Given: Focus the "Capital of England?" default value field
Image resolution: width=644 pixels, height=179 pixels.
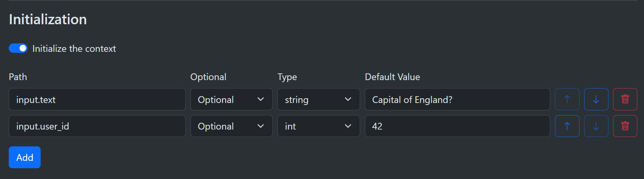Looking at the screenshot, I should click(457, 99).
